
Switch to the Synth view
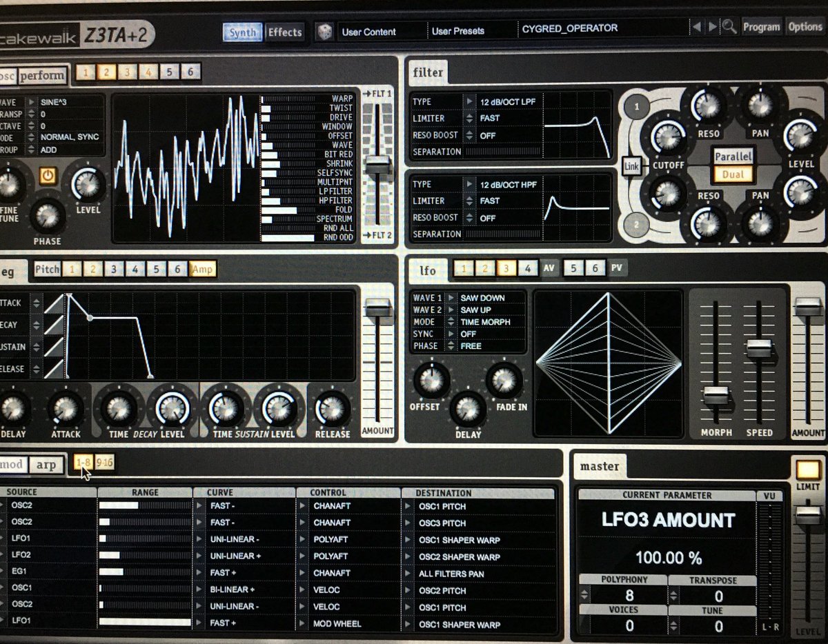241,32
